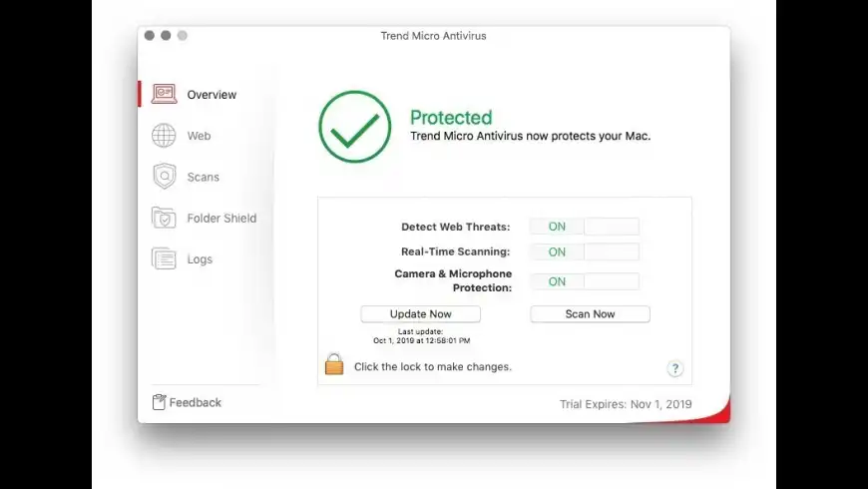Image resolution: width=868 pixels, height=489 pixels.
Task: Start a scan with Scan Now
Action: (x=590, y=314)
